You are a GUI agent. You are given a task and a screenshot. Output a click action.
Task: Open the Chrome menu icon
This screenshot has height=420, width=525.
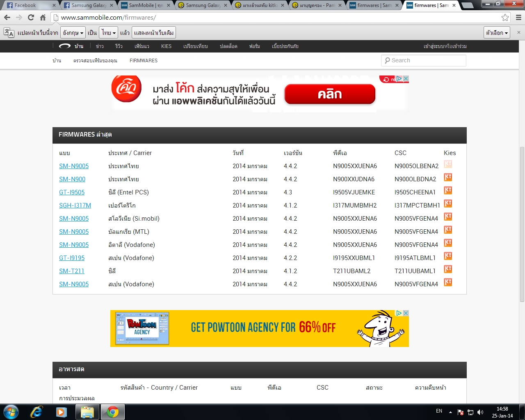point(518,18)
